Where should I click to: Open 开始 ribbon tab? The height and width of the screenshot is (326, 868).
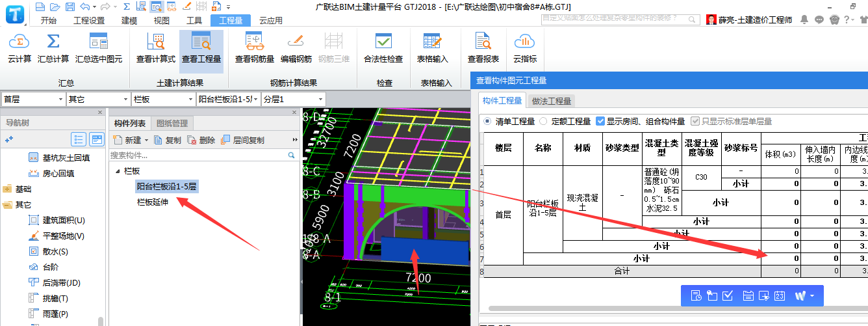coord(49,20)
